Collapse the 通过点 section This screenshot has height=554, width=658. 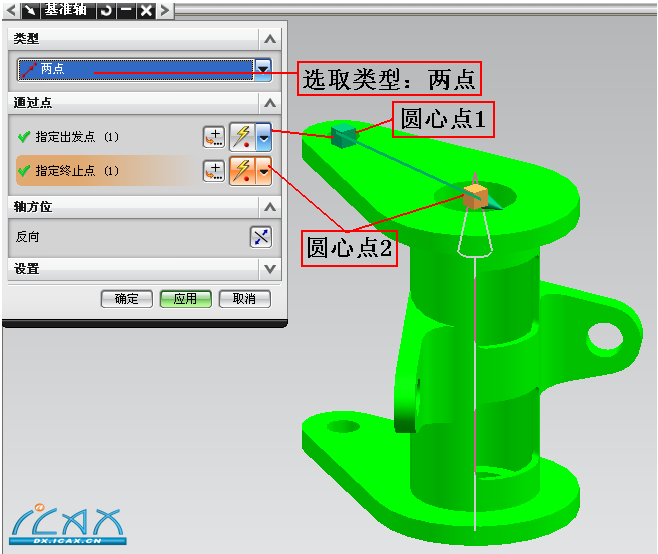pyautogui.click(x=270, y=103)
